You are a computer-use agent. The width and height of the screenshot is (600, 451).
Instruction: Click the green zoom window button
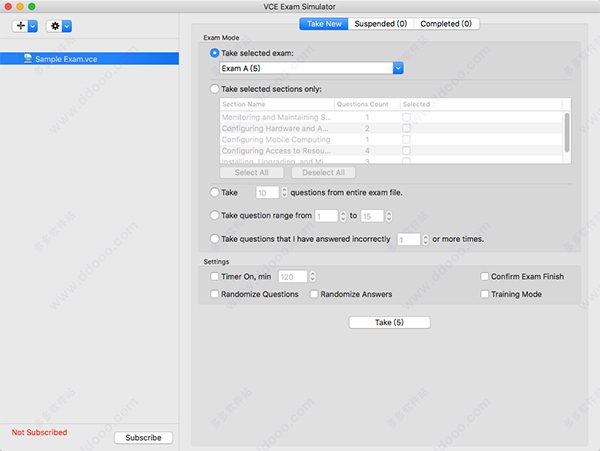32,7
